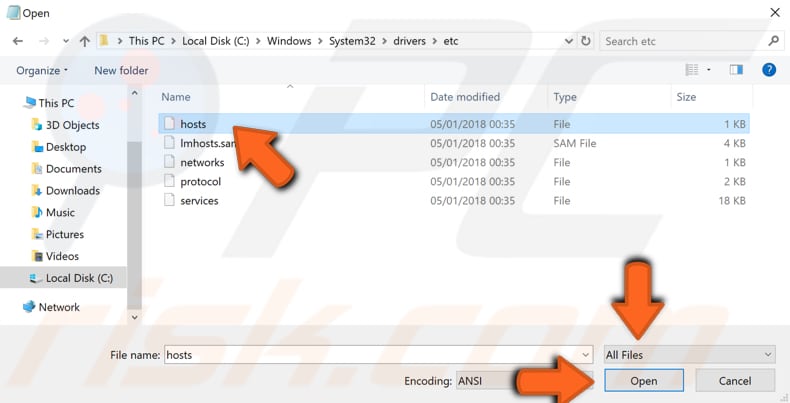Click the networks file icon

click(169, 162)
